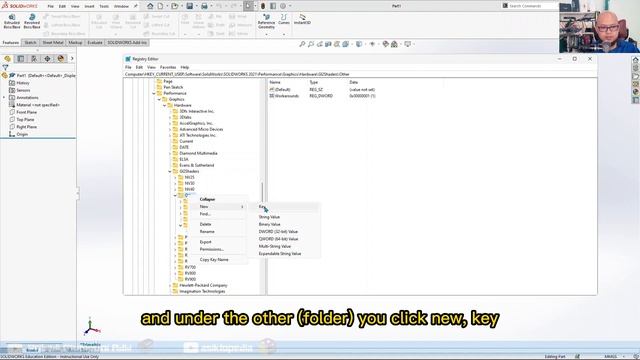This screenshot has width=640, height=360.
Task: Open Registry Editor Help menu
Action: [x=185, y=67]
